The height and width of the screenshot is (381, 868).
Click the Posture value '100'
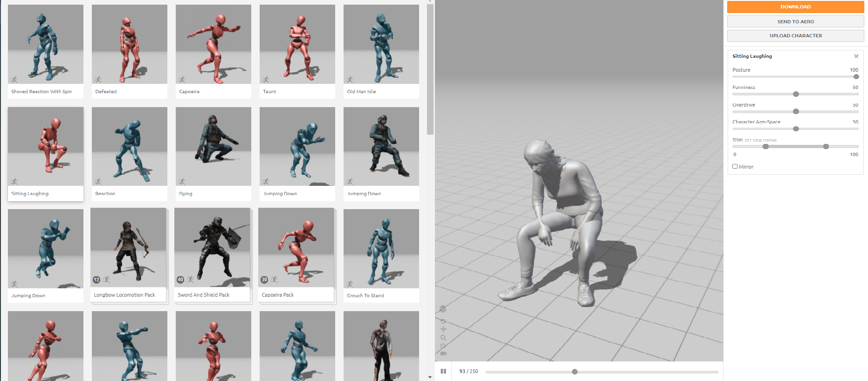(x=854, y=70)
